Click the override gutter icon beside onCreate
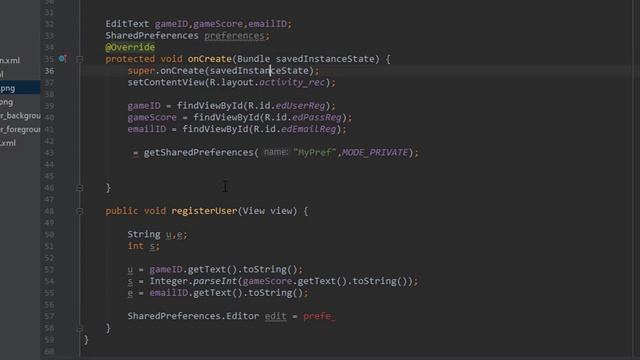640x360 pixels. coord(62,59)
